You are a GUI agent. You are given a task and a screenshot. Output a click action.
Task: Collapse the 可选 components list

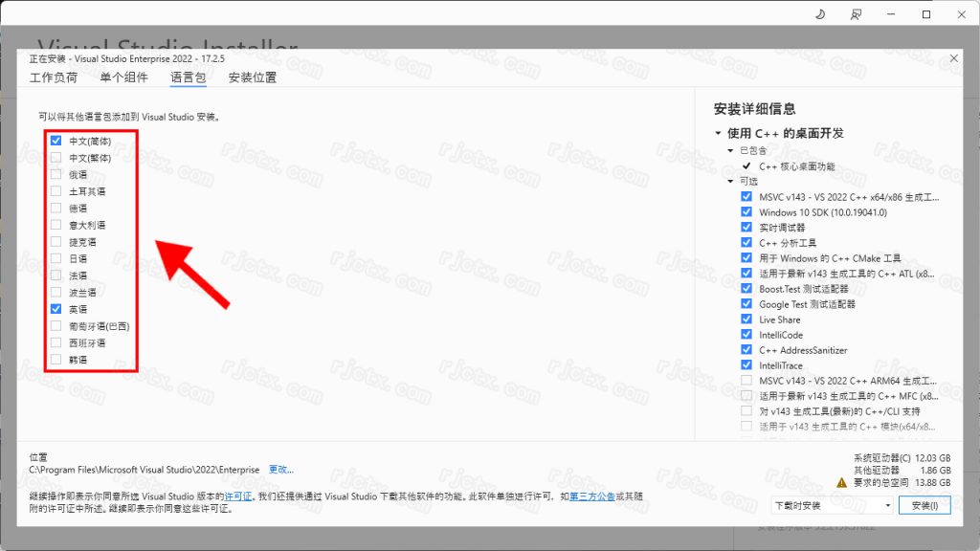(x=731, y=182)
